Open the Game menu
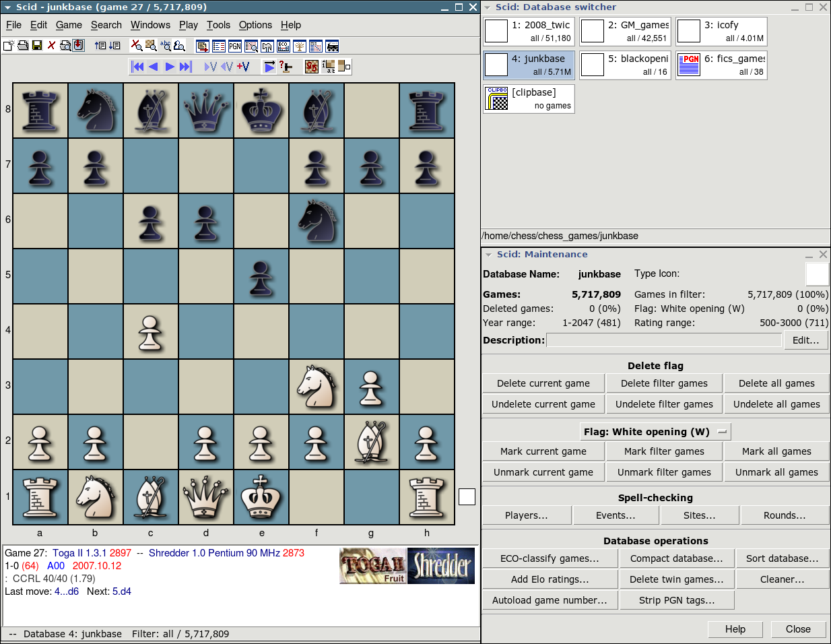This screenshot has height=644, width=831. [x=69, y=25]
